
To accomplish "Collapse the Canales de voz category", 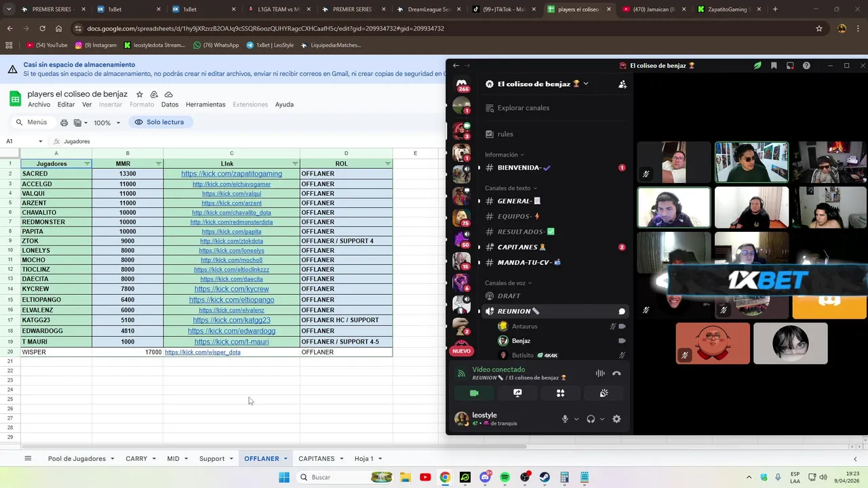I will pos(508,283).
